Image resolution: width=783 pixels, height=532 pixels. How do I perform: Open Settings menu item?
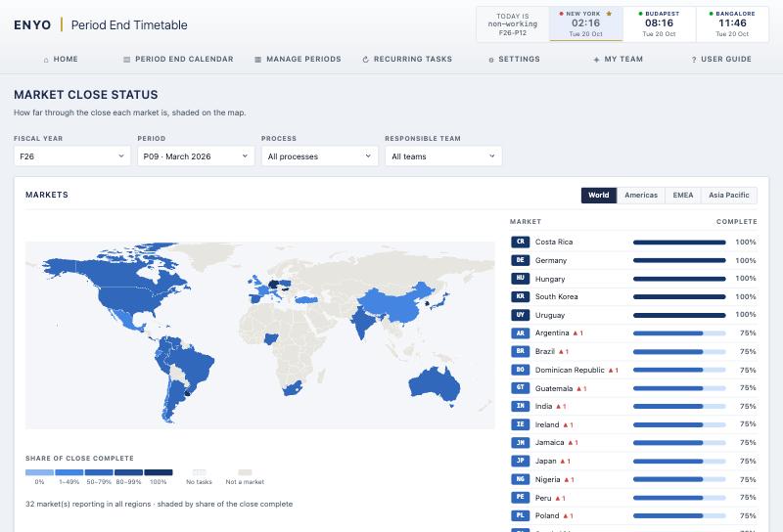click(x=515, y=59)
